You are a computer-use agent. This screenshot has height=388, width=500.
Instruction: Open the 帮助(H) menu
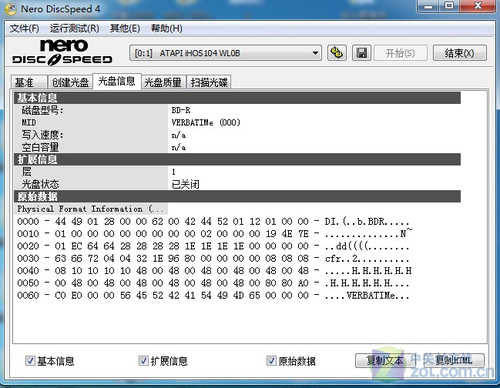click(167, 28)
